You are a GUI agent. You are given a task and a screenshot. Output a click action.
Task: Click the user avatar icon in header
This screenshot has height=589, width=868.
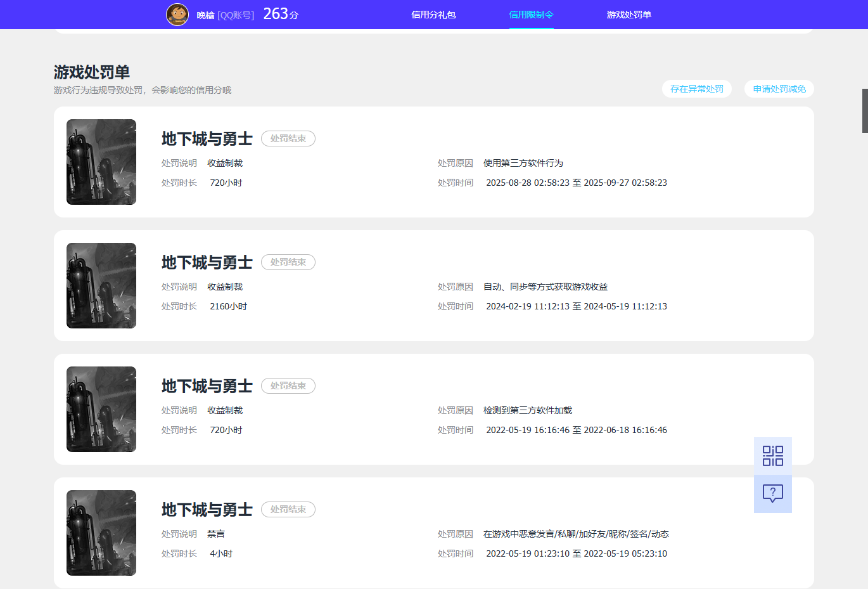pyautogui.click(x=177, y=14)
